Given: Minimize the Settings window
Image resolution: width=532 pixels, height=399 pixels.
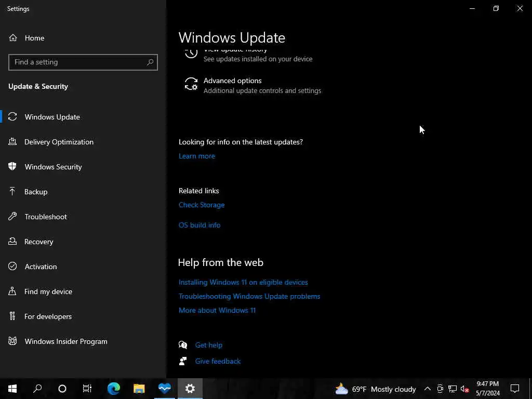Looking at the screenshot, I should pyautogui.click(x=472, y=8).
